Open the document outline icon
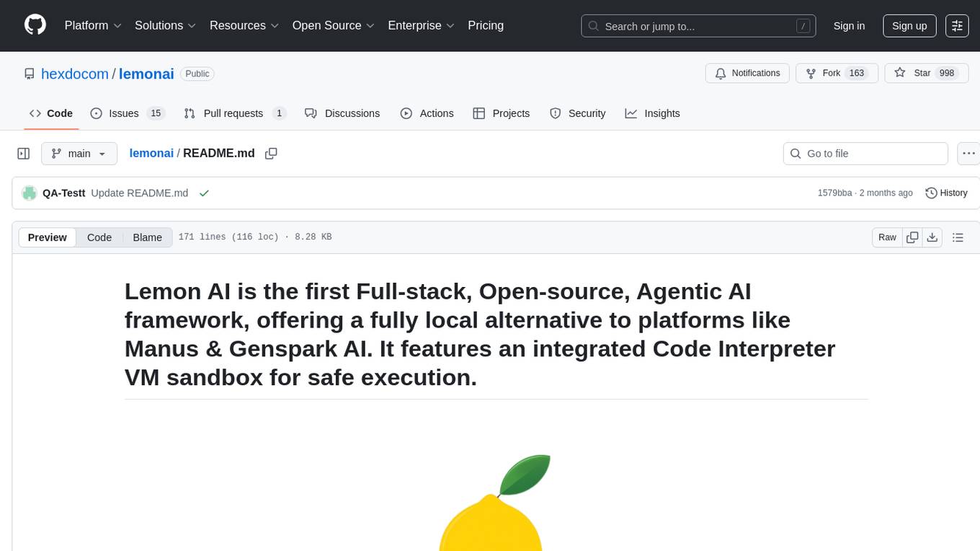Image resolution: width=980 pixels, height=551 pixels. point(958,237)
